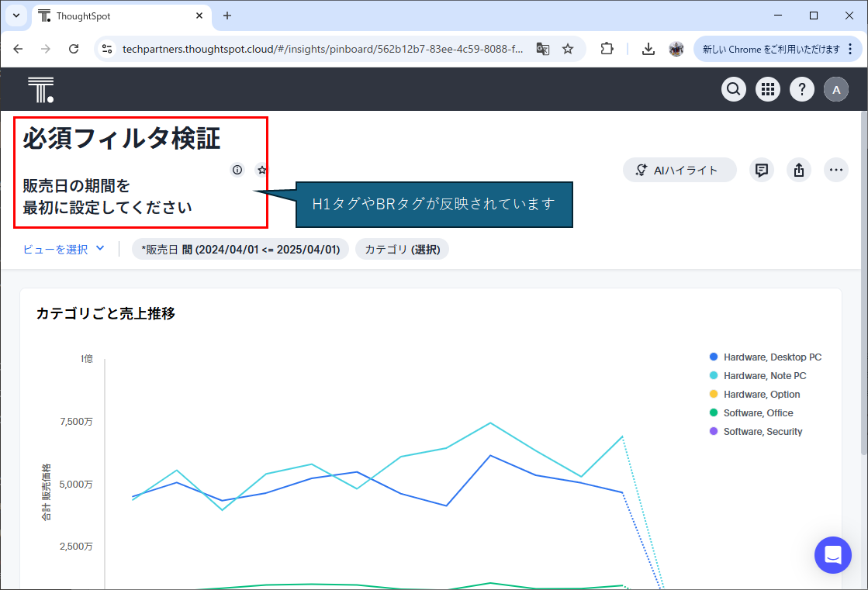The width and height of the screenshot is (868, 590).
Task: Open the chat support bubble
Action: (833, 555)
